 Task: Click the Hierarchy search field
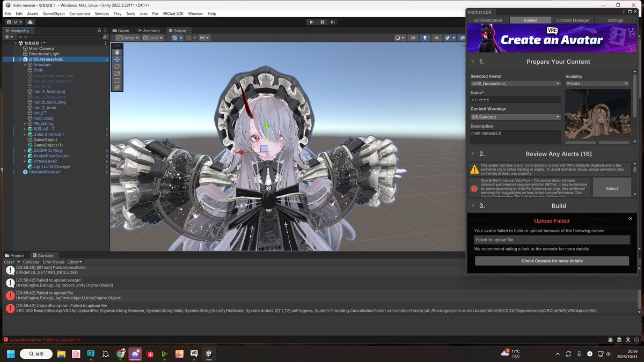pos(59,37)
